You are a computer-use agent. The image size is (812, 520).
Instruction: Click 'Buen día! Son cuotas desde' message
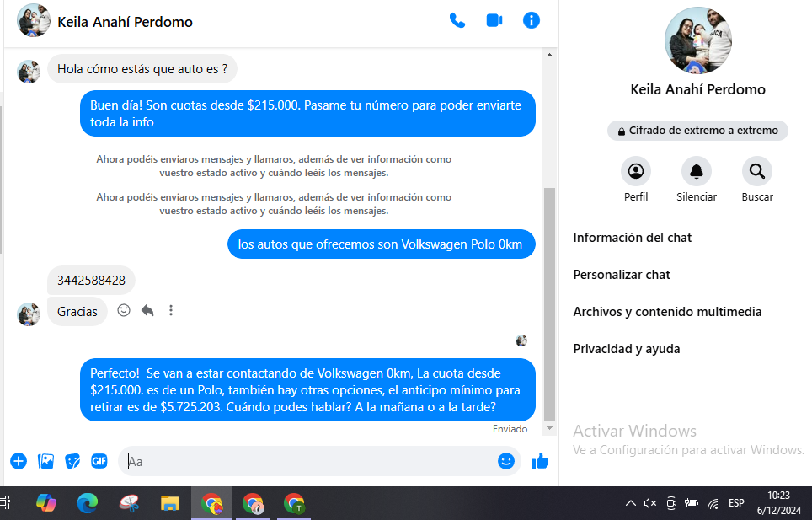307,114
